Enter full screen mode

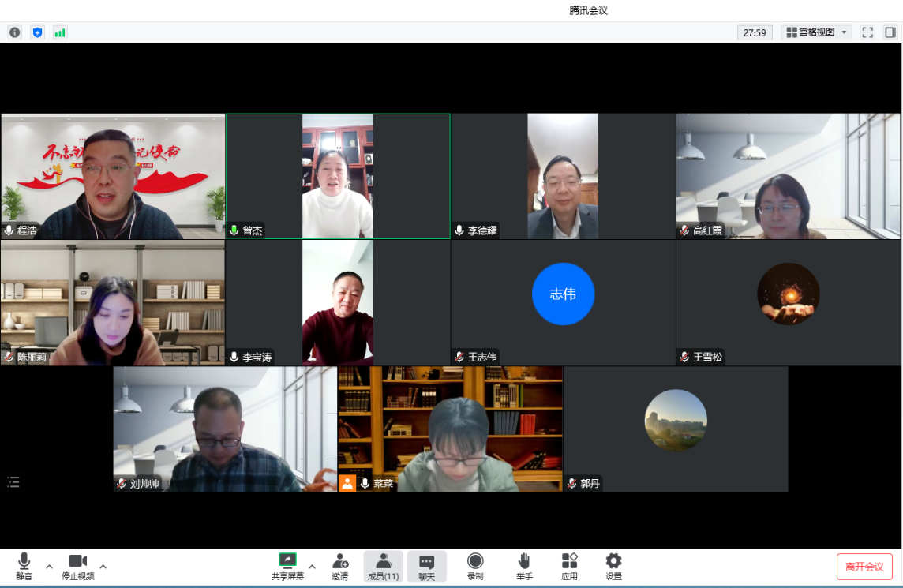tap(867, 32)
